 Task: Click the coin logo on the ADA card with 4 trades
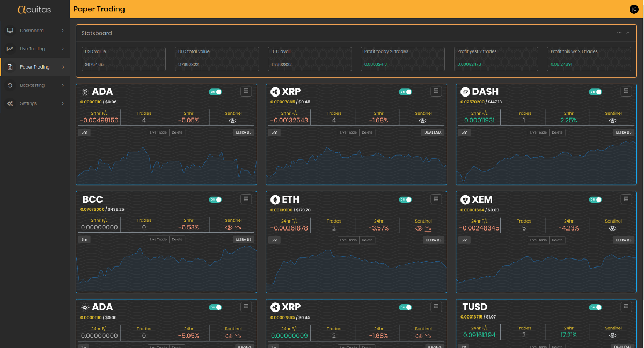(85, 92)
